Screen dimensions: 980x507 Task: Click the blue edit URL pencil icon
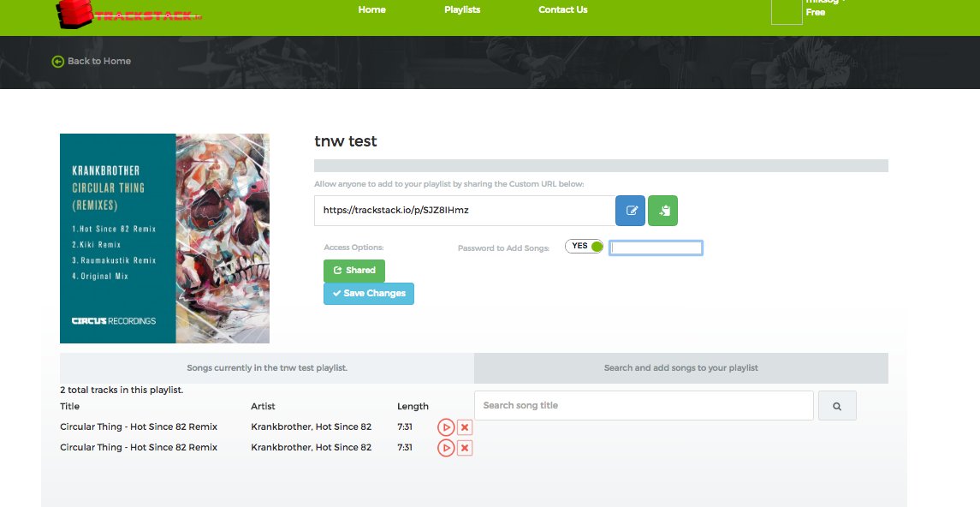pos(630,210)
